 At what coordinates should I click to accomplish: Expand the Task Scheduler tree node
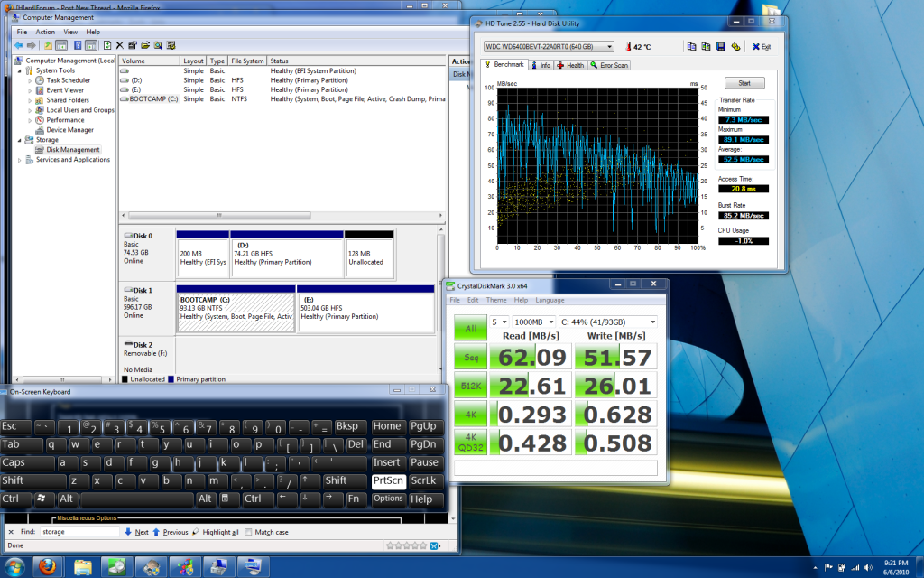point(30,80)
